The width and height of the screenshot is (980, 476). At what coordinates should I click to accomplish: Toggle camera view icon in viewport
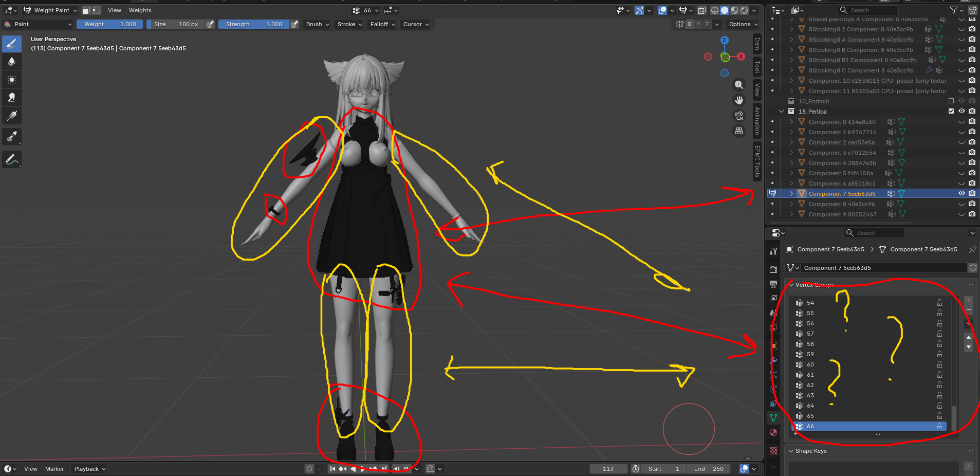point(739,116)
